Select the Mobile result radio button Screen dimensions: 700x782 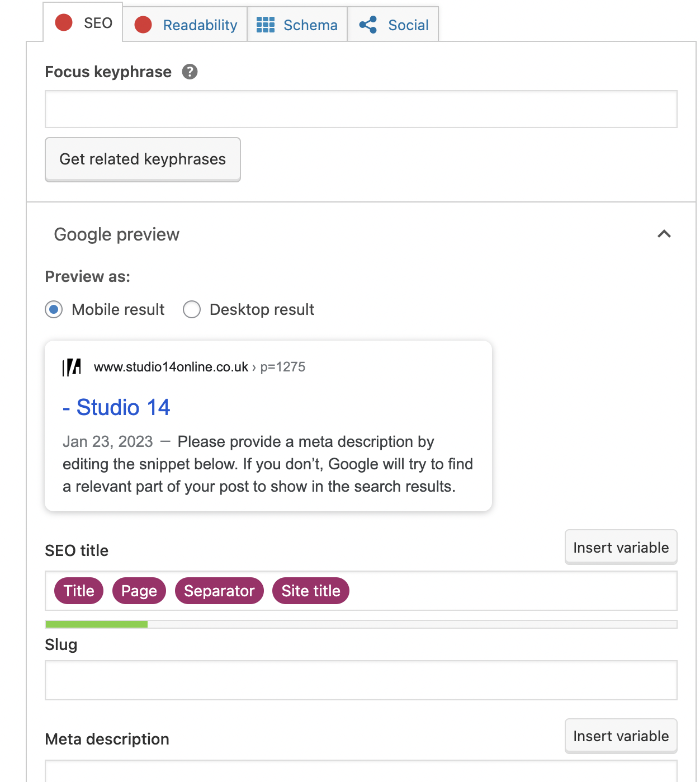[54, 309]
